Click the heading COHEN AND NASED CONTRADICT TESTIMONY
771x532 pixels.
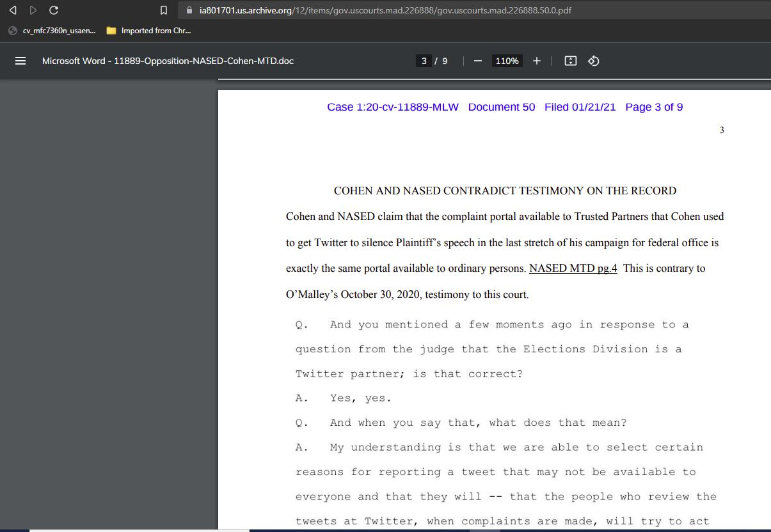pyautogui.click(x=505, y=191)
